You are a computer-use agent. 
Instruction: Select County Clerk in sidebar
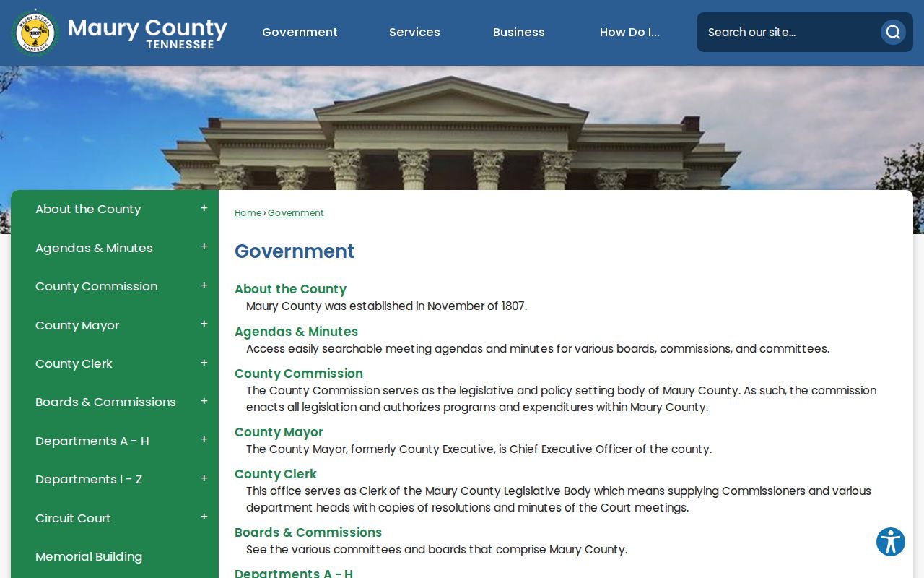[74, 363]
